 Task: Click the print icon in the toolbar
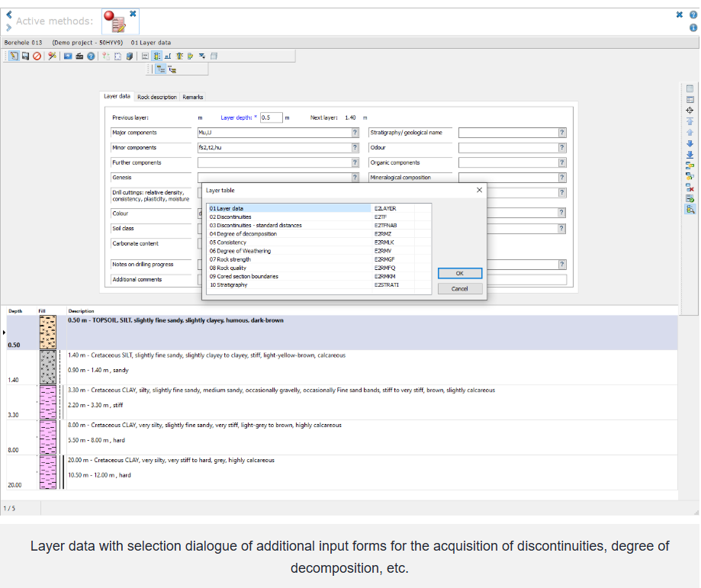pos(79,56)
